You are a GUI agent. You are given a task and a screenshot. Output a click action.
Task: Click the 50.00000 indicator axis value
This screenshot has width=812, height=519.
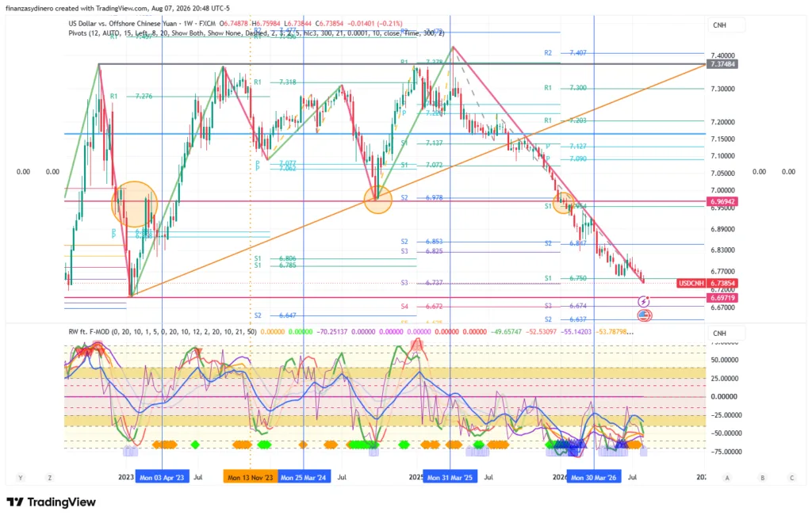coord(724,360)
